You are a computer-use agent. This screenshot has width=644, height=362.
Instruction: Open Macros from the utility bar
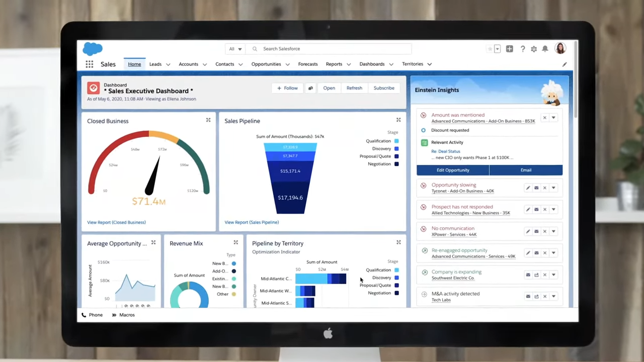click(123, 315)
